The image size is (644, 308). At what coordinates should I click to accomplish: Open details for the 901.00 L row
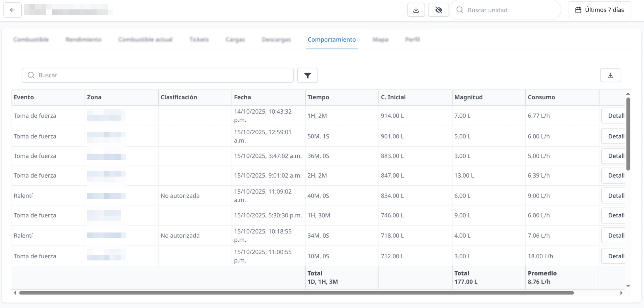click(614, 136)
